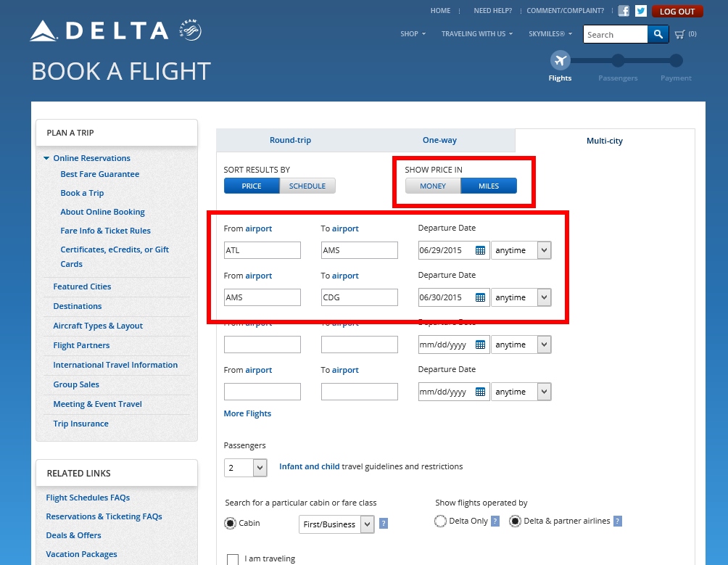The image size is (728, 565).
Task: Select the Delta & partner airlines option
Action: click(x=515, y=521)
